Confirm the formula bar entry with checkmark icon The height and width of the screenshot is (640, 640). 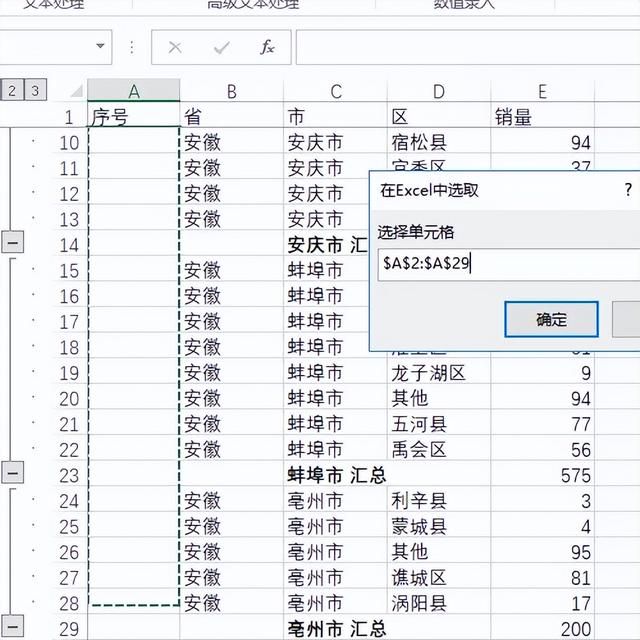tap(222, 48)
